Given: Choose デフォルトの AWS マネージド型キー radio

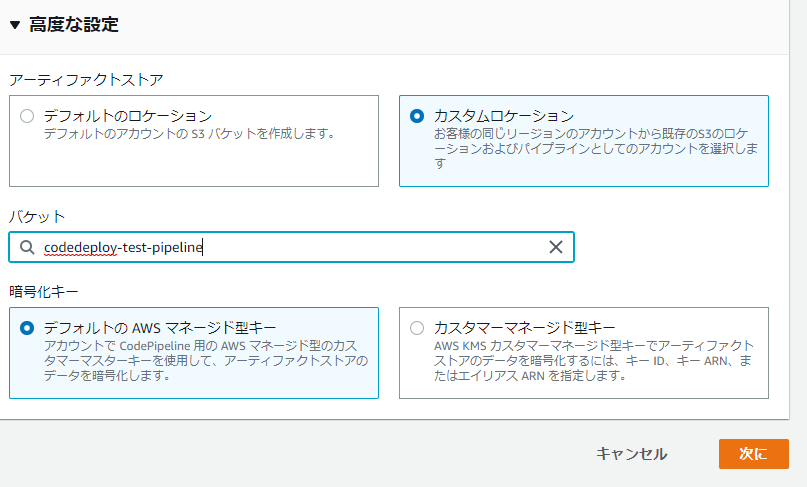Looking at the screenshot, I should click(x=27, y=328).
